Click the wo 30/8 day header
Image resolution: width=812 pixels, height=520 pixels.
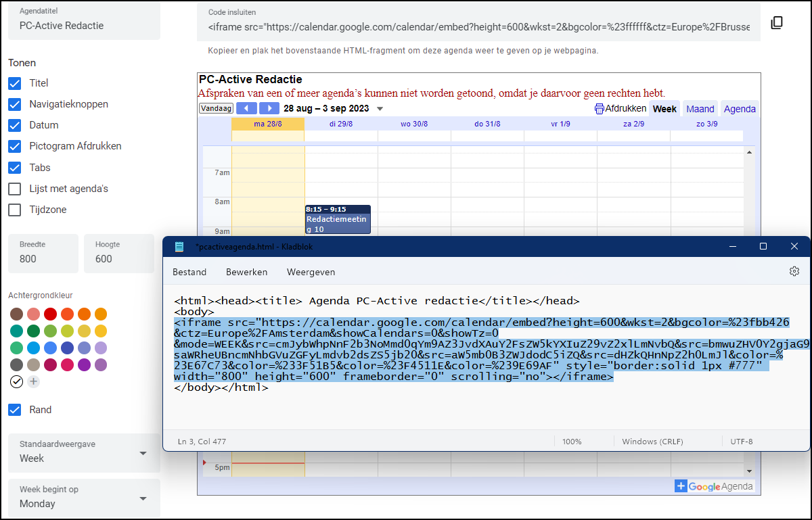click(414, 124)
